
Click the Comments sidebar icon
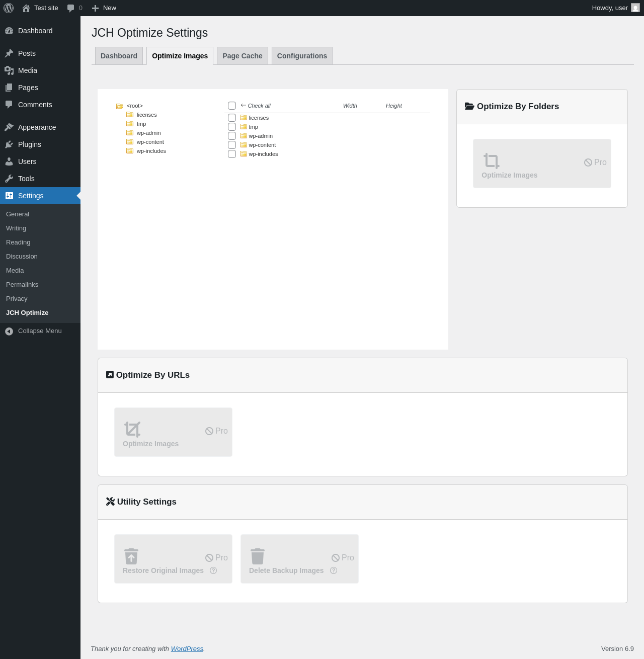(9, 105)
